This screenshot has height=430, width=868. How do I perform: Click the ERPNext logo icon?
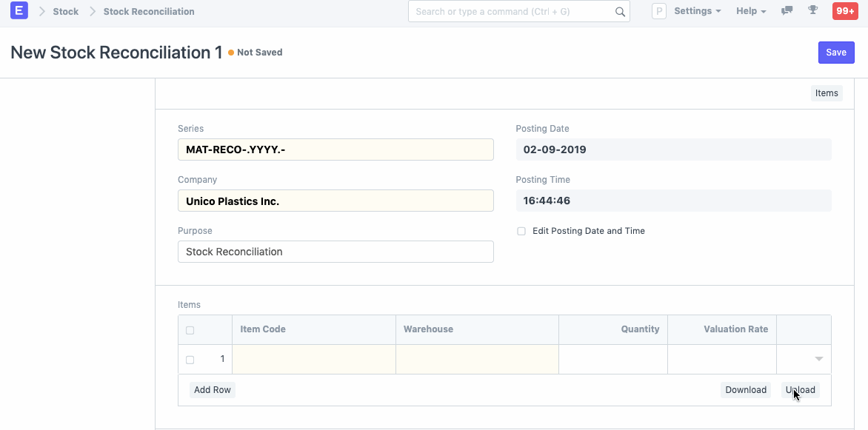pyautogui.click(x=19, y=10)
